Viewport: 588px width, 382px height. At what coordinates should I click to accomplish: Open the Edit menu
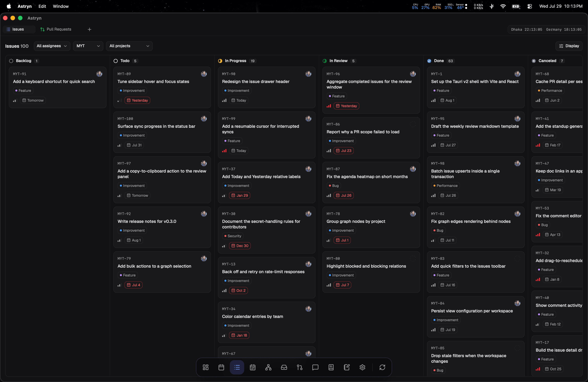point(42,6)
